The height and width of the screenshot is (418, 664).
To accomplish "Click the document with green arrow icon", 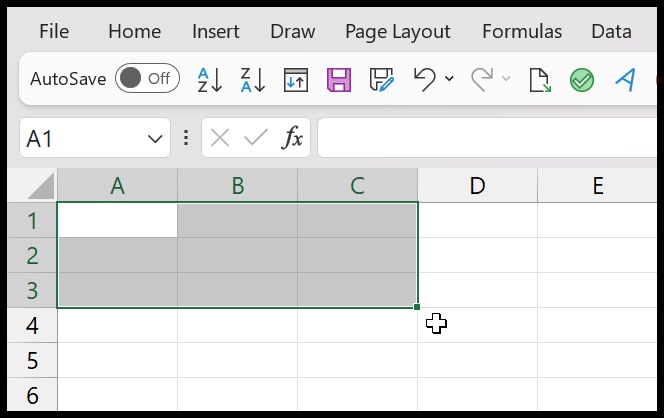I will [539, 79].
